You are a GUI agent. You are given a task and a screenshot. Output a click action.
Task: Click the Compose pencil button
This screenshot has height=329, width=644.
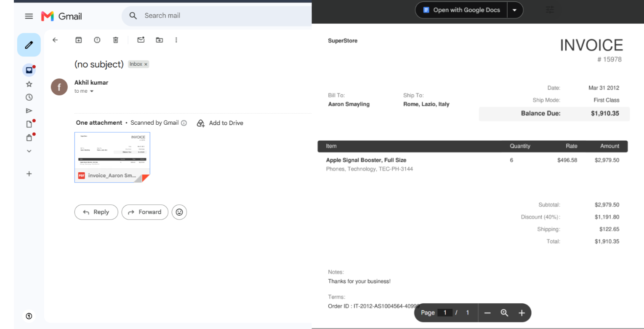coord(29,45)
